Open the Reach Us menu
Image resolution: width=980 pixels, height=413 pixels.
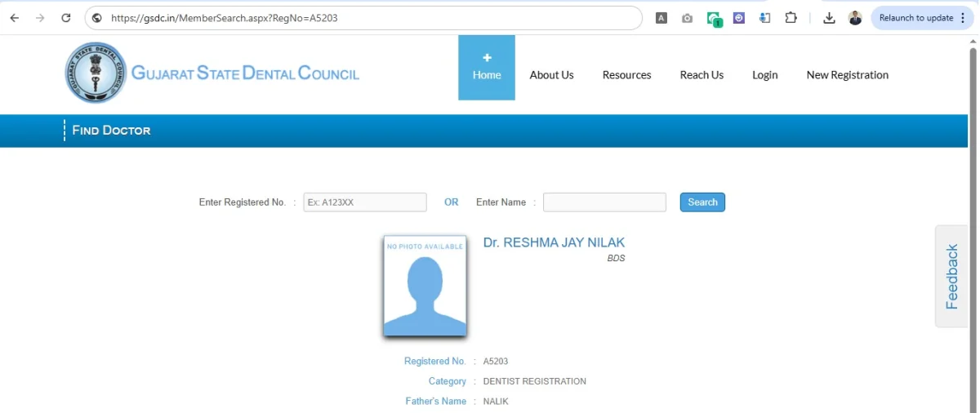click(x=702, y=75)
